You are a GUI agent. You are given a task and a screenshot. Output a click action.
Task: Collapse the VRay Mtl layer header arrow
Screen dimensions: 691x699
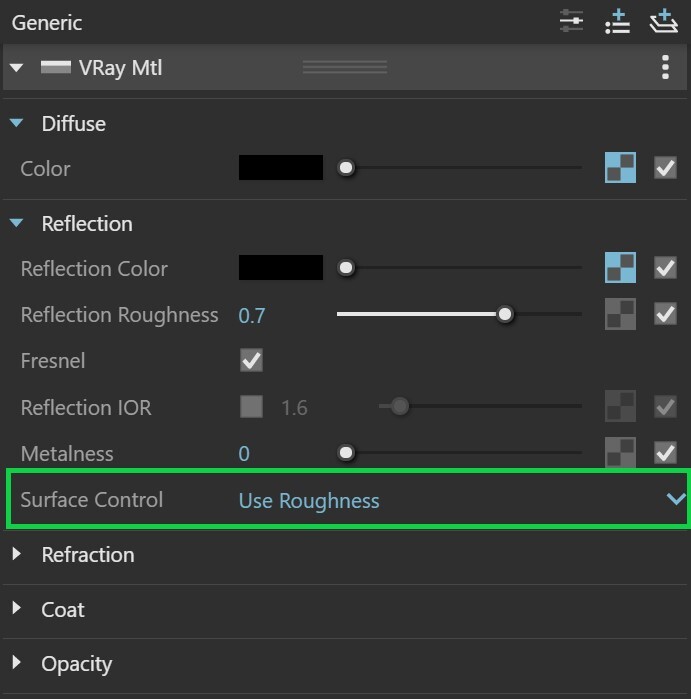[16, 68]
